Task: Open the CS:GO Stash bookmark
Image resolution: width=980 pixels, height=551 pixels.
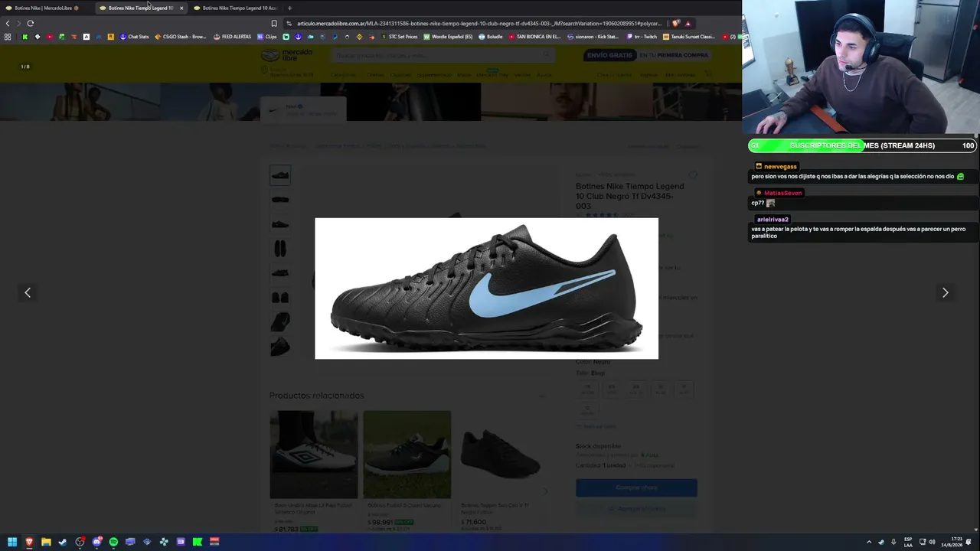Action: [181, 37]
